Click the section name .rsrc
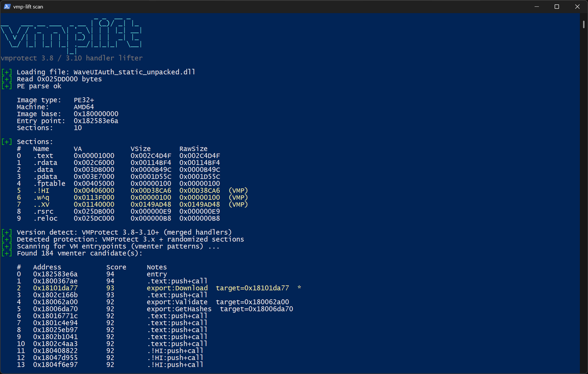588x374 pixels. tap(43, 211)
